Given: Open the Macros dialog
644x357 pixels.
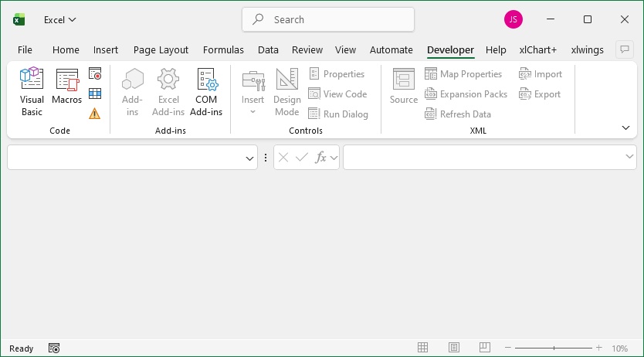Looking at the screenshot, I should click(66, 86).
